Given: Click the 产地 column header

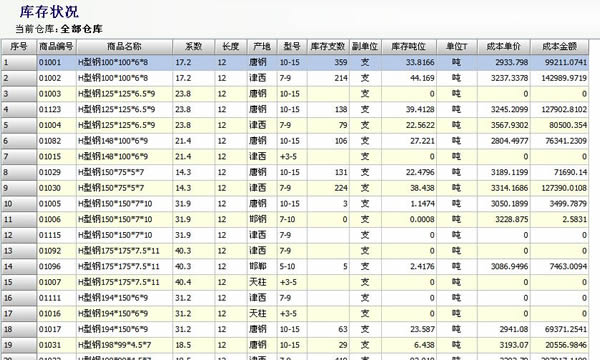Looking at the screenshot, I should pos(262,47).
